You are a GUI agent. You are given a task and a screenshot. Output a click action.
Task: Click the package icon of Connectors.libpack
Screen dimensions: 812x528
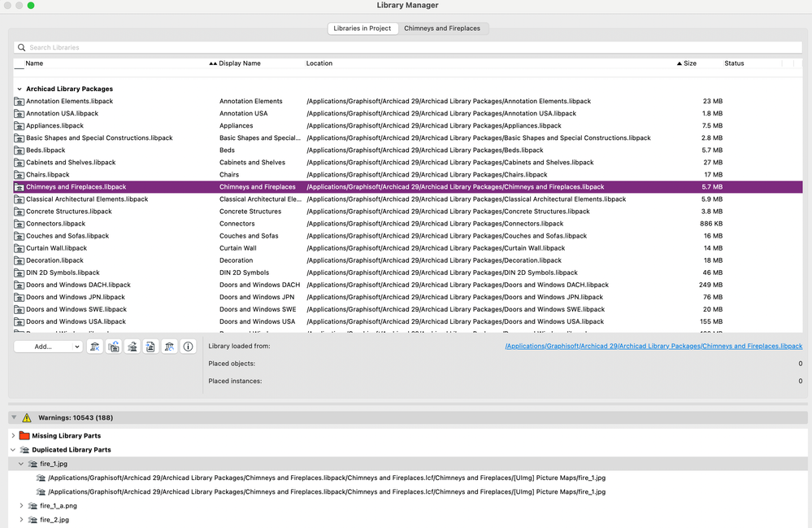20,224
